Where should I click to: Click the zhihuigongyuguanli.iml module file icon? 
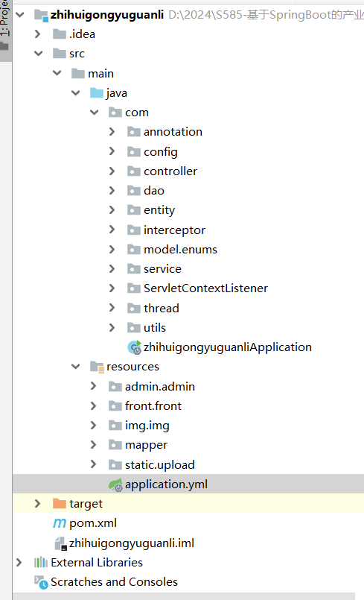point(61,543)
